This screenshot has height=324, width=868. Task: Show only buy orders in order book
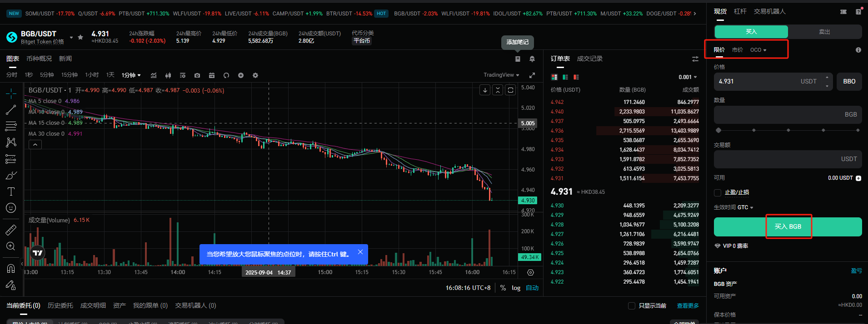point(565,77)
